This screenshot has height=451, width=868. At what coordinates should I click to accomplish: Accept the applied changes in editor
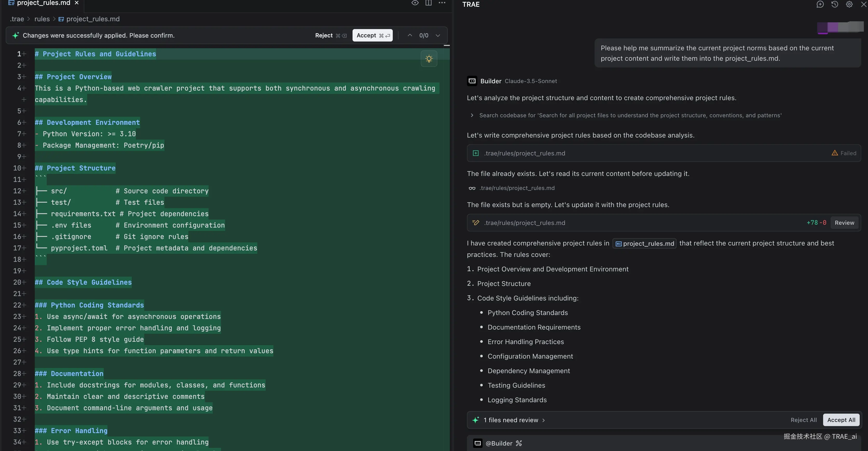click(372, 35)
